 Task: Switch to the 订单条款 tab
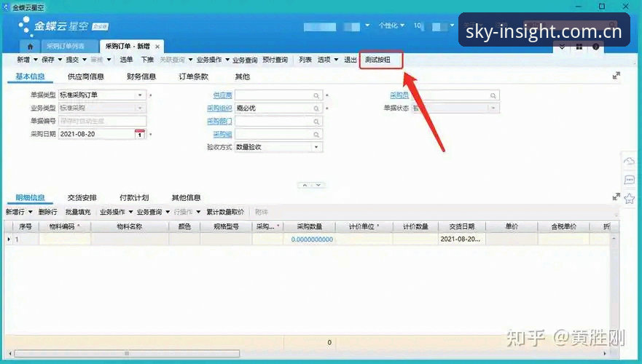pos(193,76)
